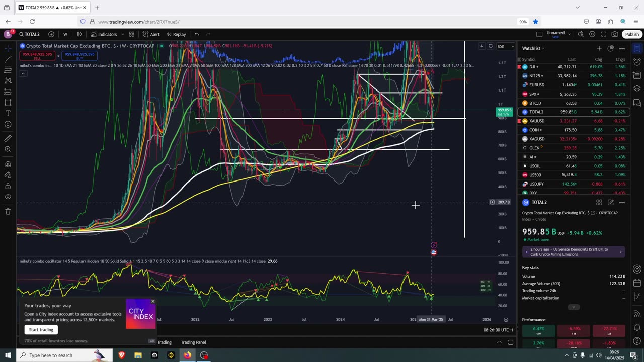This screenshot has width=644, height=362.
Task: Collapse the indicator legend arrow
Action: pyautogui.click(x=23, y=73)
